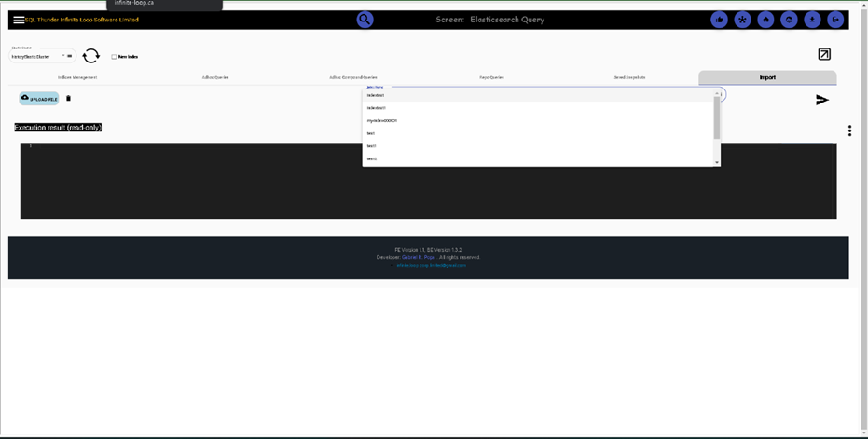868x439 pixels.
Task: Open the three-dot vertical menu
Action: 849,130
